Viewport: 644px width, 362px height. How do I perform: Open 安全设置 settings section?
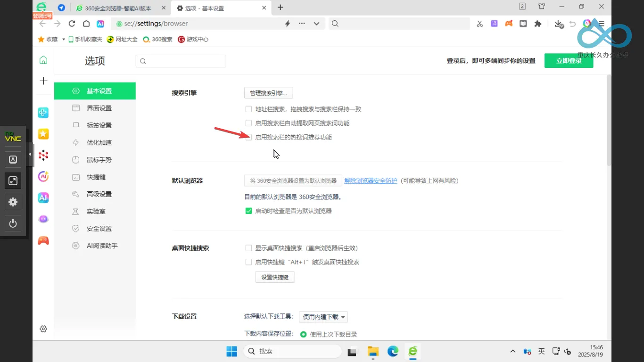[x=95, y=229]
